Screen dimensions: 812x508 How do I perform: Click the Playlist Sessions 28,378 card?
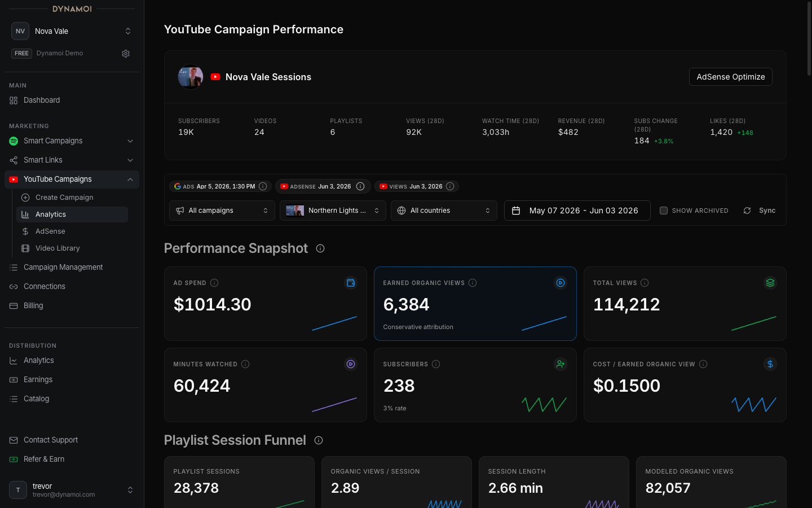(x=239, y=482)
